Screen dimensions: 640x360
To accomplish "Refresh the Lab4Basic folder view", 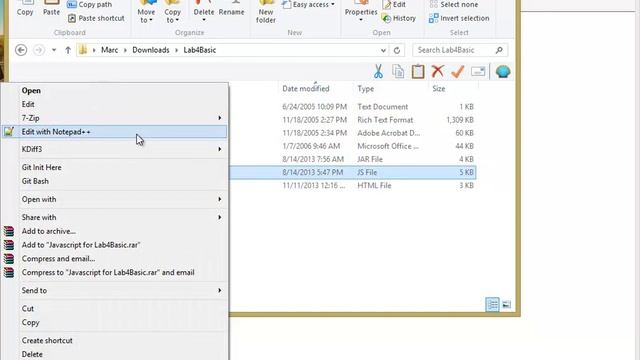I will (397, 50).
